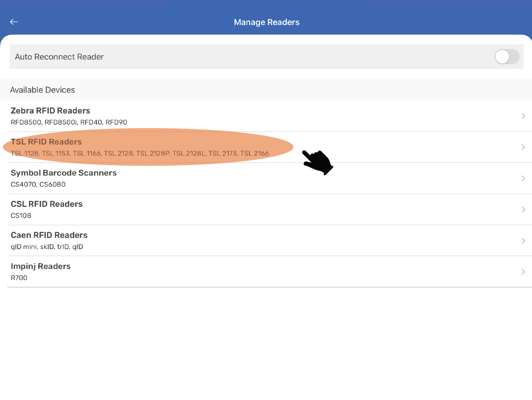Go back using the top-left arrow

[14, 22]
